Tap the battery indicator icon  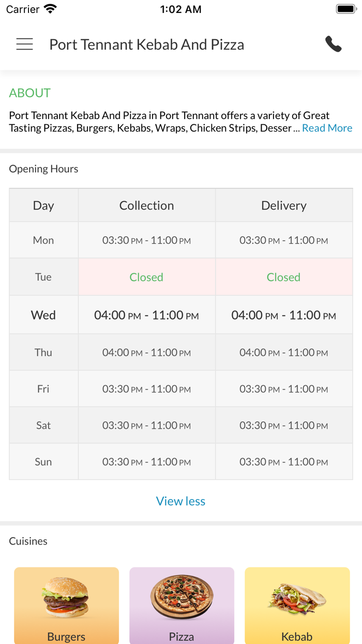[x=346, y=9]
